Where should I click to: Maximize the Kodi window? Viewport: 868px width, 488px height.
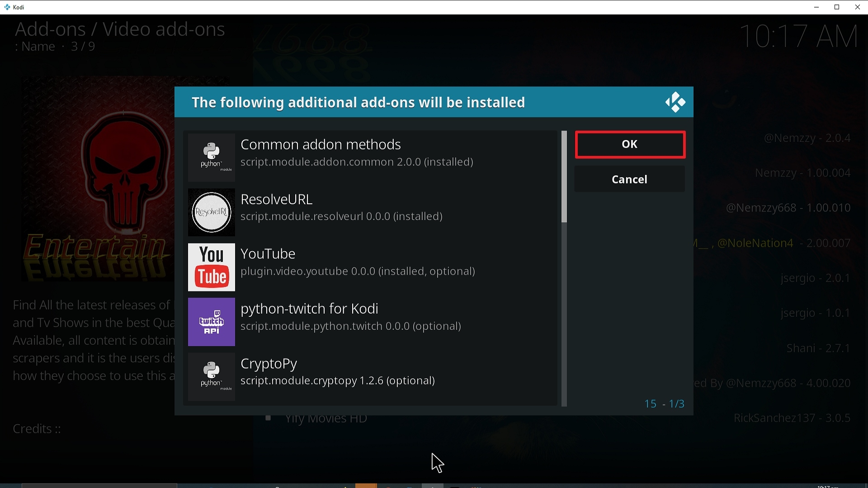837,7
